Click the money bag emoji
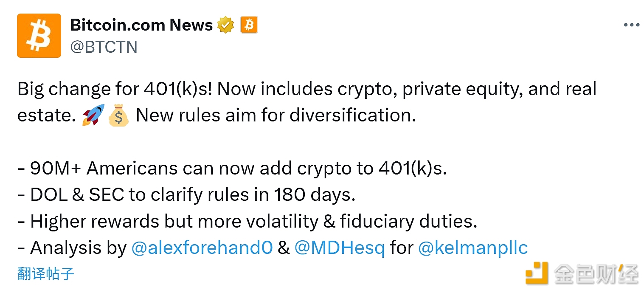 [x=118, y=115]
